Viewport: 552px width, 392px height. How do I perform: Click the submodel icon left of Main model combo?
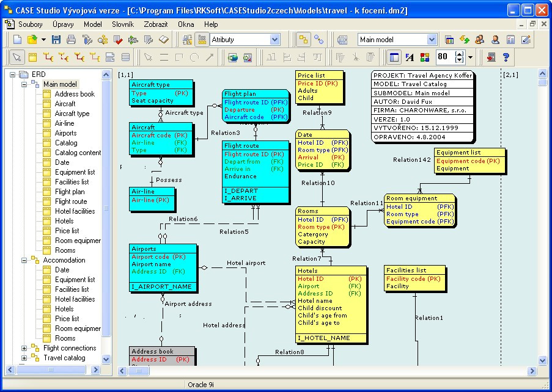point(342,39)
